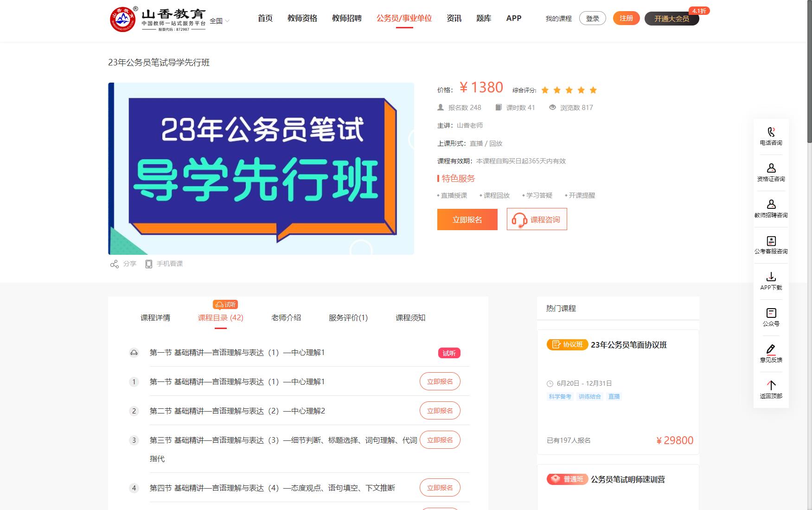Navigate to 教师招聘 menu item

pyautogui.click(x=346, y=18)
